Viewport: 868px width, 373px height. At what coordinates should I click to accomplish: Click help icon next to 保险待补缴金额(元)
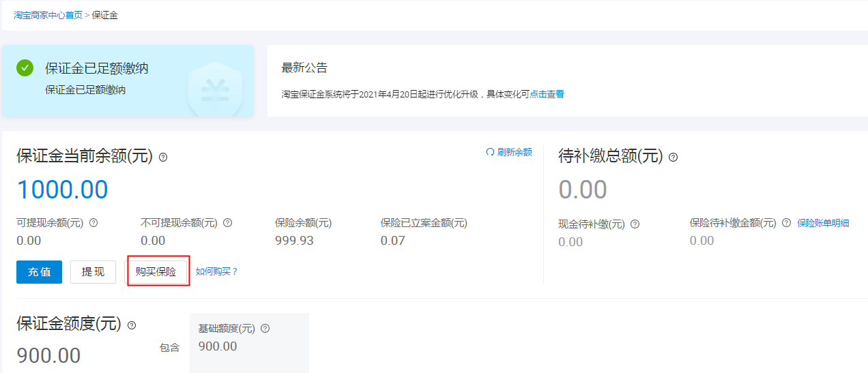coord(786,223)
